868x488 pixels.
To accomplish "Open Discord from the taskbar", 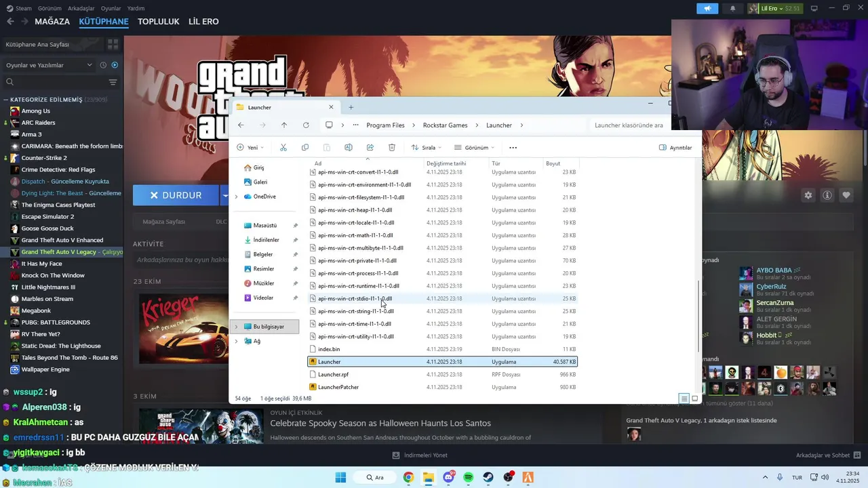I will [x=448, y=477].
